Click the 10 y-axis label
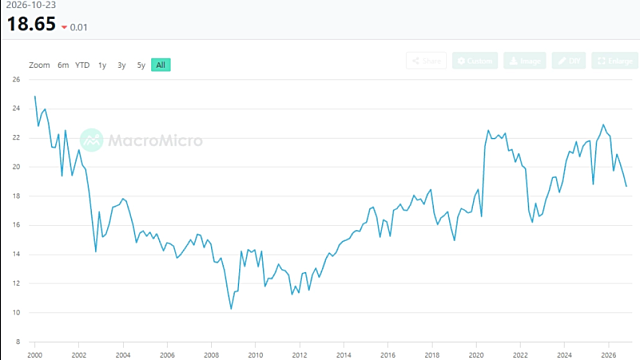This screenshot has width=640, height=360. (x=16, y=313)
